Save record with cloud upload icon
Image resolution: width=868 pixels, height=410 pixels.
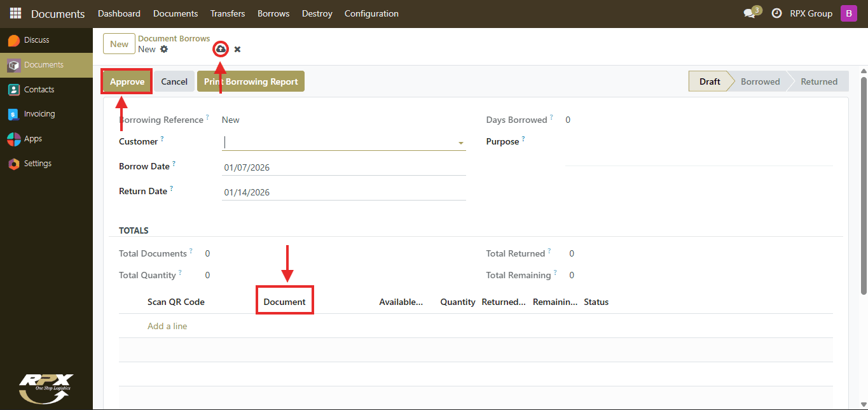221,49
